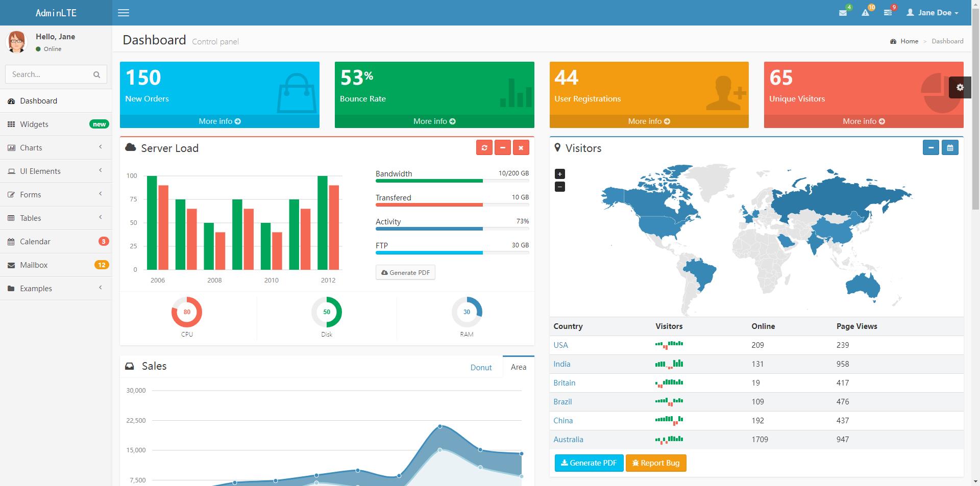Open the warning alerts notifications
This screenshot has height=486, width=980.
[866, 13]
